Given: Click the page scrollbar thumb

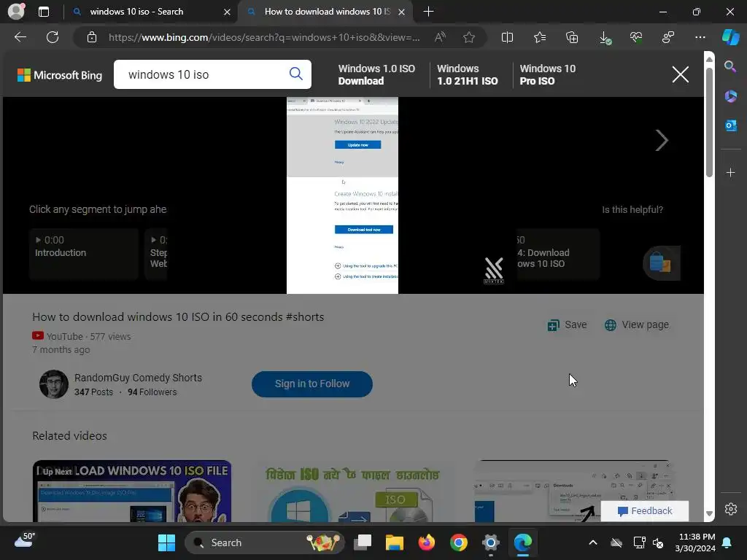Looking at the screenshot, I should [709, 122].
